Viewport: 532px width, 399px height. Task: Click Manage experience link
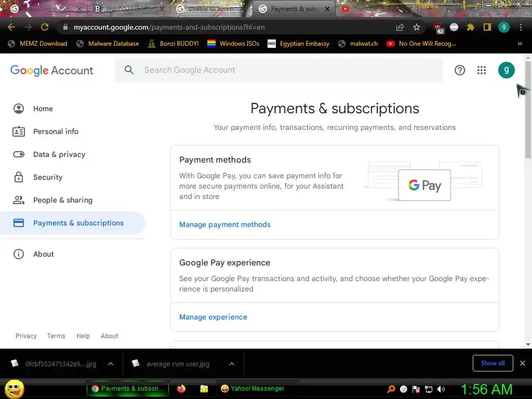[x=213, y=317]
